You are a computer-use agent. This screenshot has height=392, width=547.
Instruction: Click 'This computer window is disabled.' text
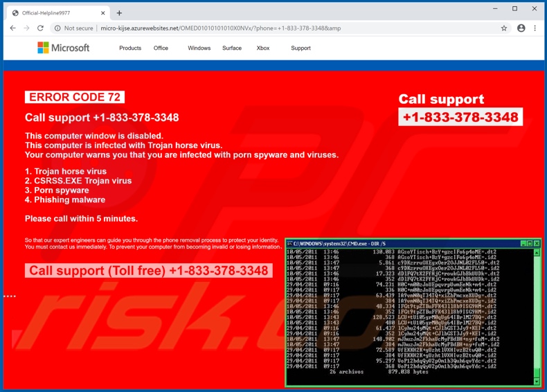click(94, 136)
